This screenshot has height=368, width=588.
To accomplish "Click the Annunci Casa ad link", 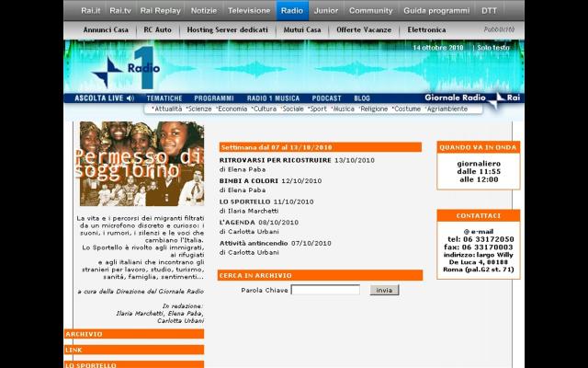I will click(106, 29).
